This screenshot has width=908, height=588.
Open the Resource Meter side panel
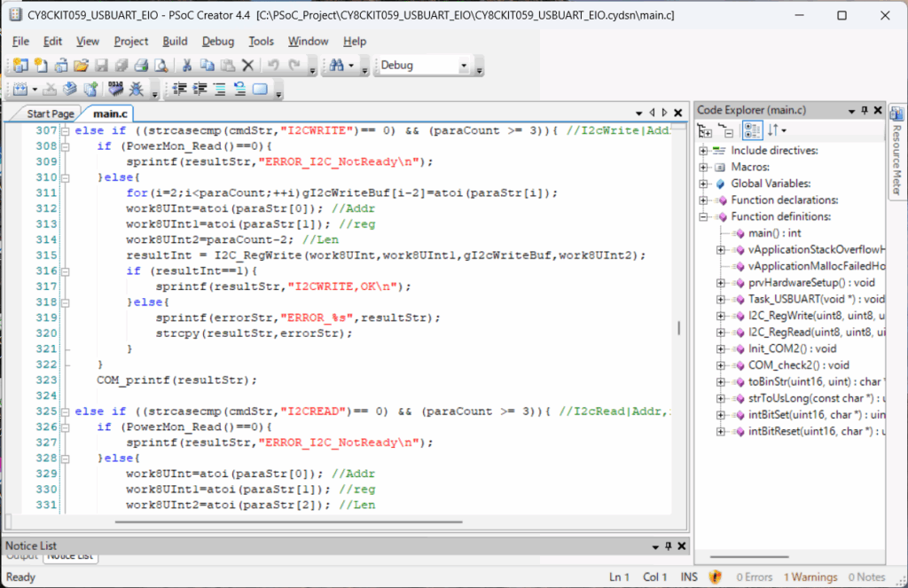pyautogui.click(x=897, y=152)
